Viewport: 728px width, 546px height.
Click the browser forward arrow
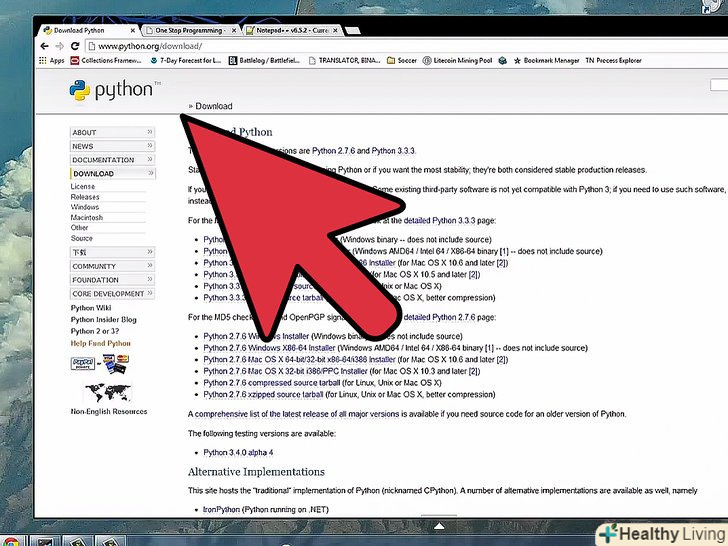coord(59,46)
